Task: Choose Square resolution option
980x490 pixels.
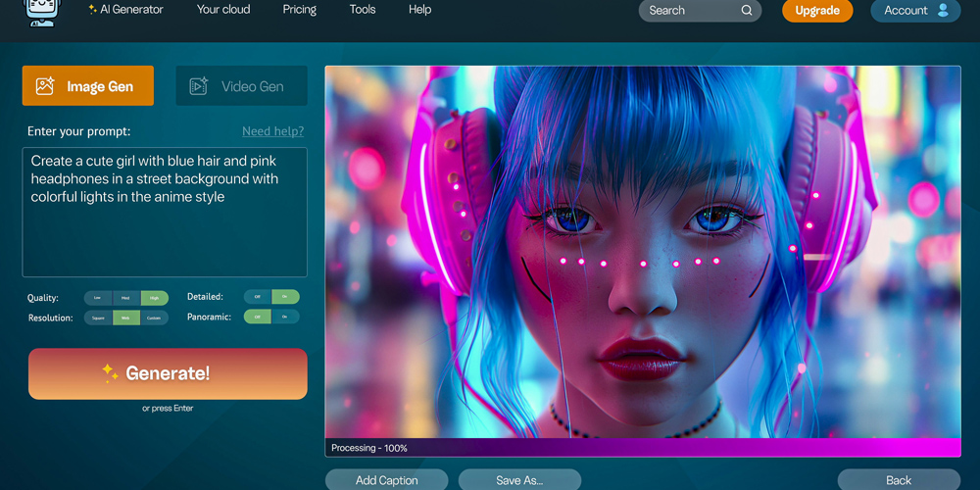Action: tap(98, 318)
